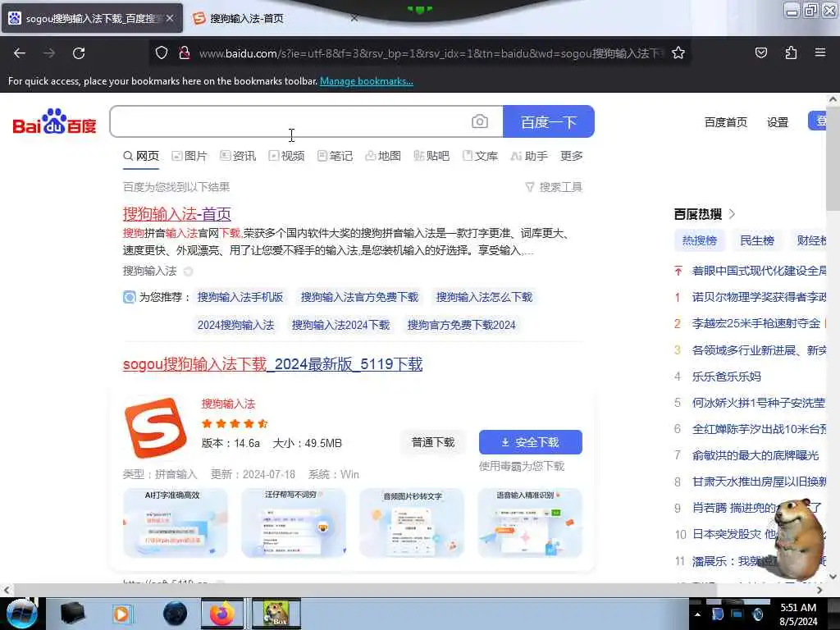The image size is (840, 630).
Task: Open the dark globe taskbar icon
Action: (176, 614)
